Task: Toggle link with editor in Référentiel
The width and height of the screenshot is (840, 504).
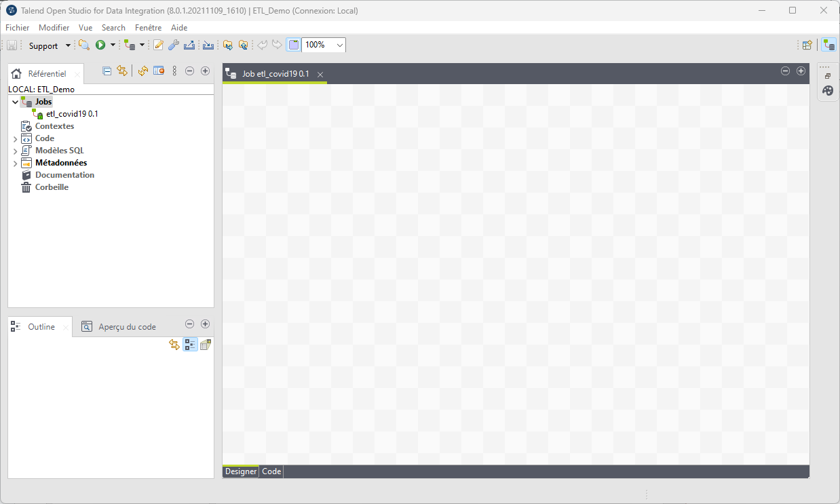Action: [x=122, y=71]
